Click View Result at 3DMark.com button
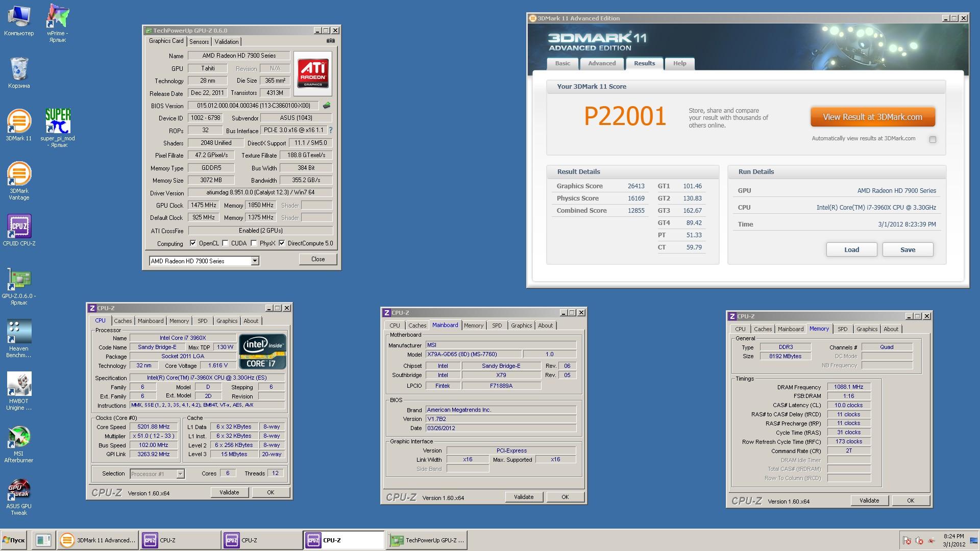The height and width of the screenshot is (551, 980). tap(872, 117)
